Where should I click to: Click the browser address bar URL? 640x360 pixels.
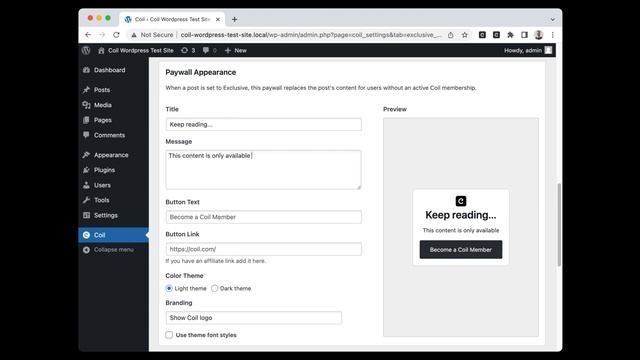(310, 35)
